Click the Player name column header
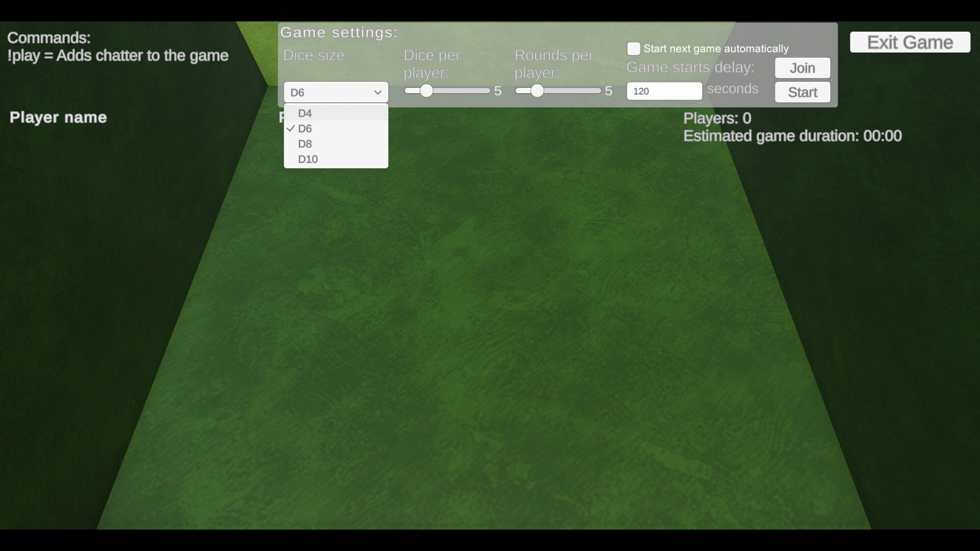Image resolution: width=980 pixels, height=551 pixels. [x=58, y=117]
